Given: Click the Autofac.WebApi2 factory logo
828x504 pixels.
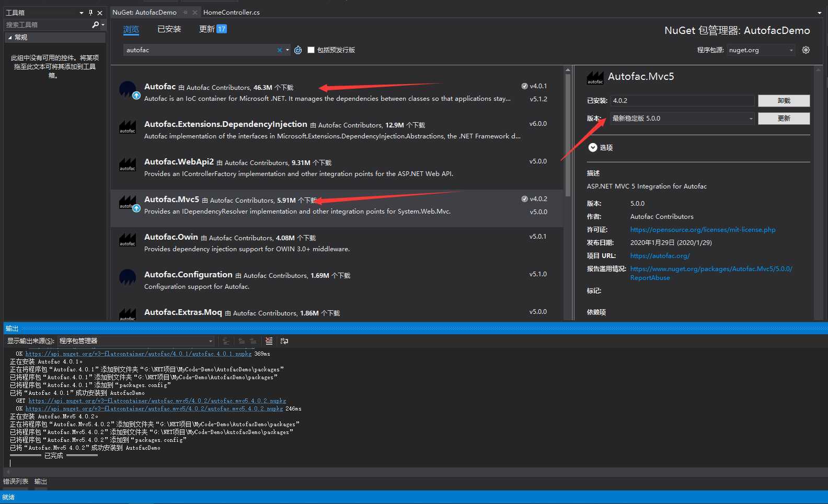Looking at the screenshot, I should click(x=128, y=164).
